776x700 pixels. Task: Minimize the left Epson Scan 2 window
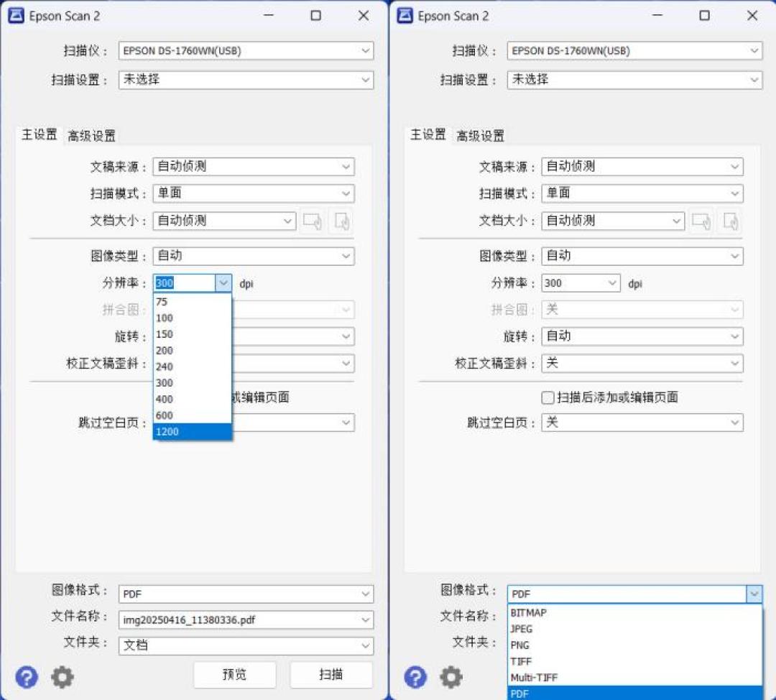point(269,16)
